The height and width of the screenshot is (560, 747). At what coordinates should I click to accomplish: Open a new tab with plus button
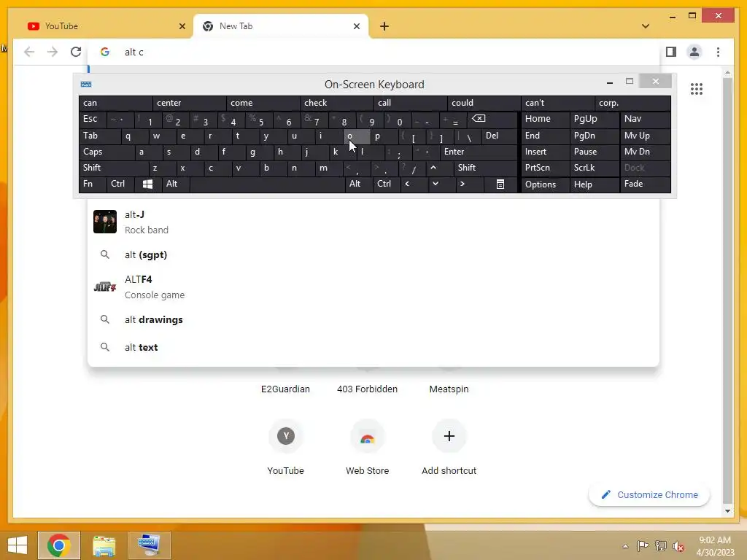pyautogui.click(x=384, y=26)
